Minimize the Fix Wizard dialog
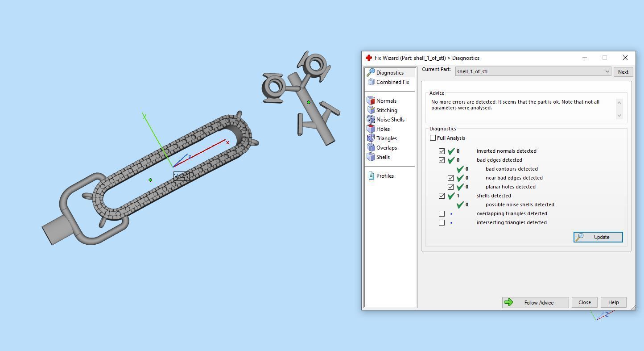The image size is (644, 351). tap(585, 58)
